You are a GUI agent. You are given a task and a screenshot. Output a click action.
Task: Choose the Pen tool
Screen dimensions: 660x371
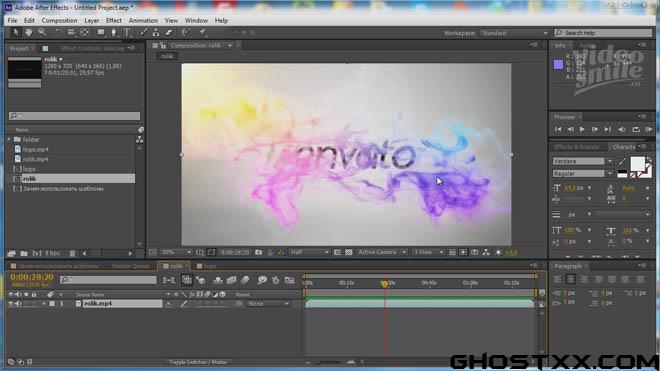(114, 32)
